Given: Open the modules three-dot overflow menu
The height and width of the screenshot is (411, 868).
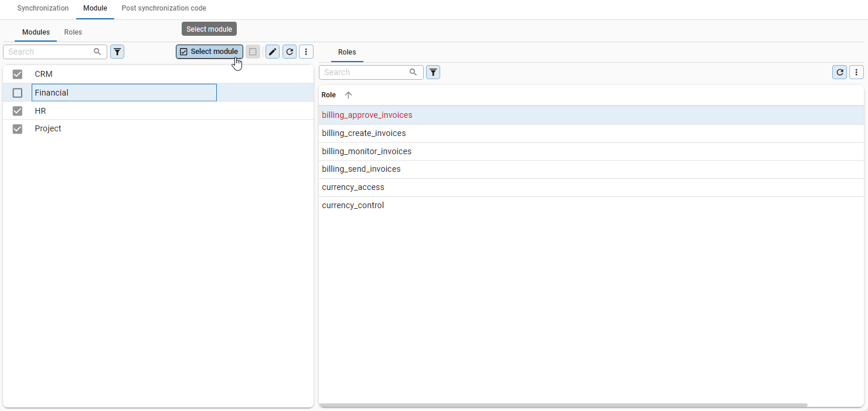Looking at the screenshot, I should click(306, 52).
